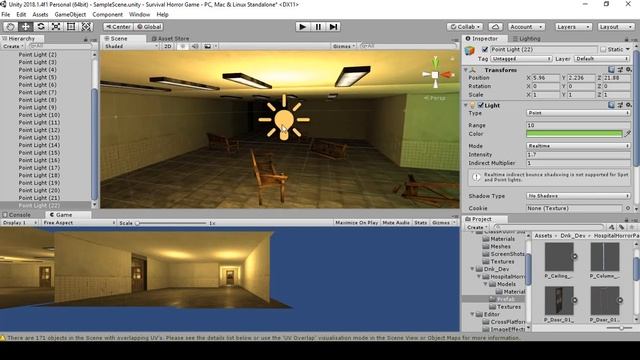Select Point Light (10) in Hierarchy

tap(39, 115)
